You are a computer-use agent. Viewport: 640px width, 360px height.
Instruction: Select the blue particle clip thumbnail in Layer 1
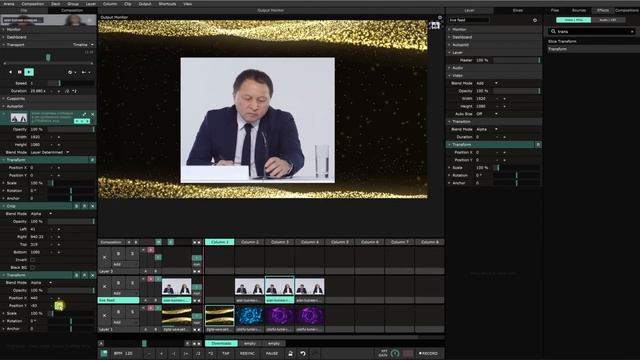(x=249, y=316)
